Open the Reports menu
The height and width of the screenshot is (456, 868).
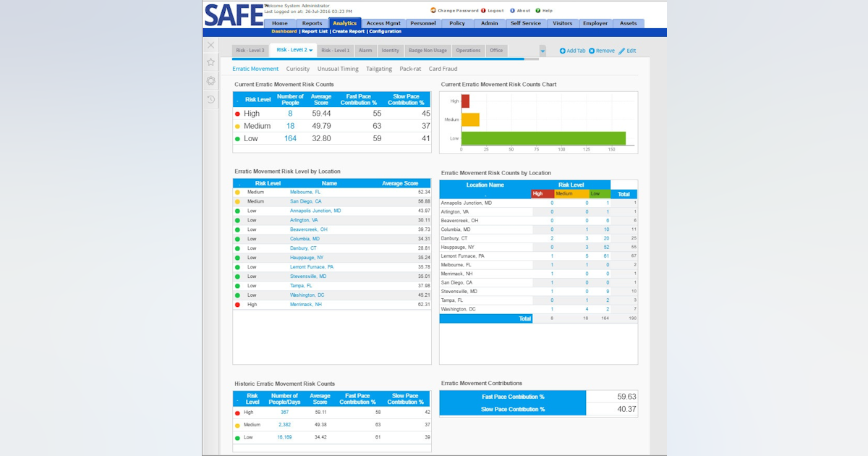click(x=312, y=22)
